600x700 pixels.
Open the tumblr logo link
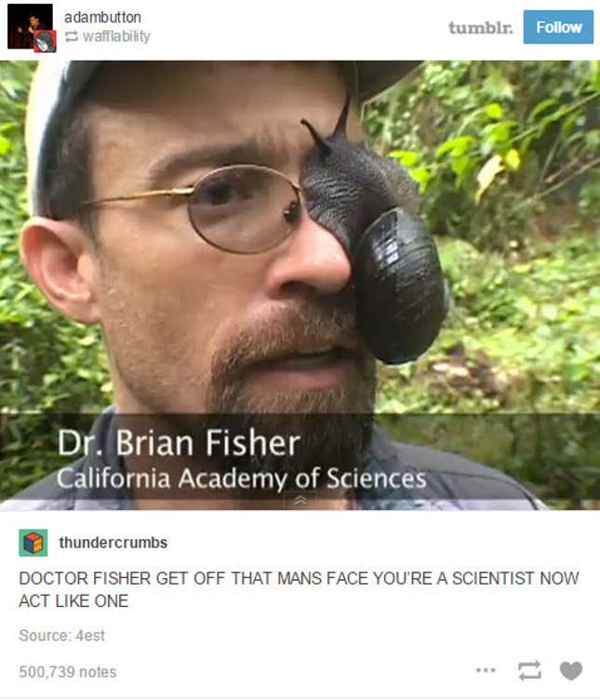(480, 27)
